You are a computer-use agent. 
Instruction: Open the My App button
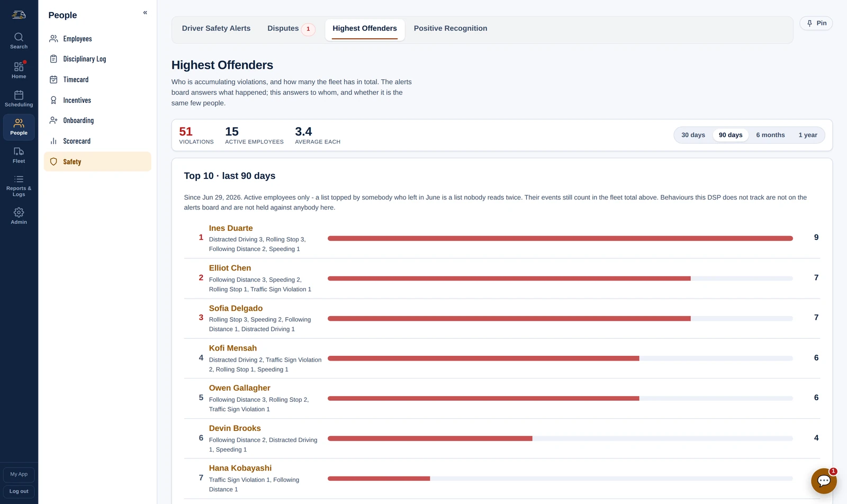[x=19, y=474]
